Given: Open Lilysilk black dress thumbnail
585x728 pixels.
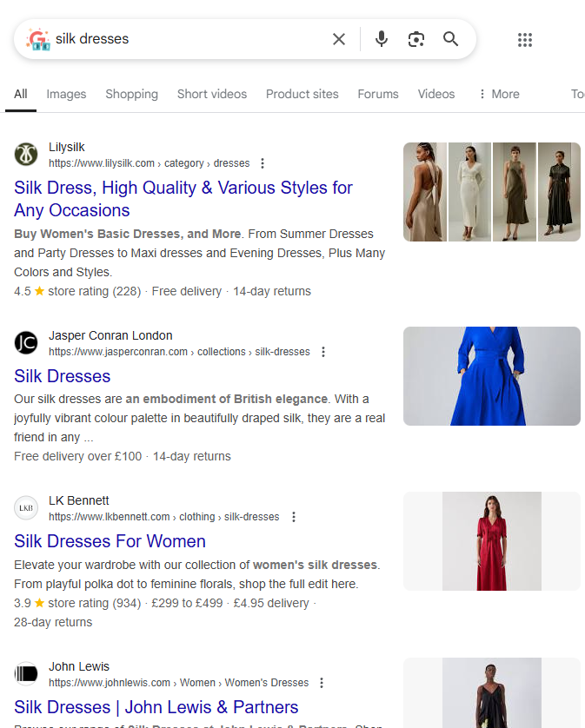Looking at the screenshot, I should coord(559,192).
